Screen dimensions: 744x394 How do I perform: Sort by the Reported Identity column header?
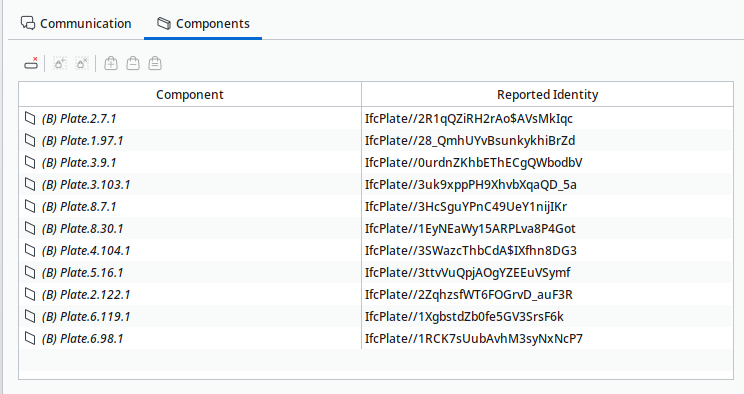(x=547, y=94)
